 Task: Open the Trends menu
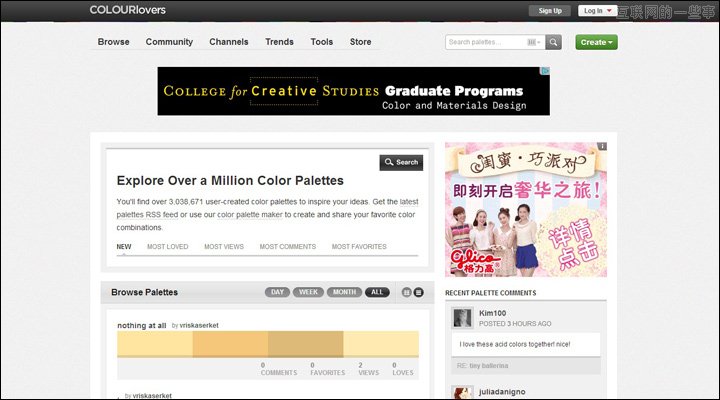tap(279, 42)
